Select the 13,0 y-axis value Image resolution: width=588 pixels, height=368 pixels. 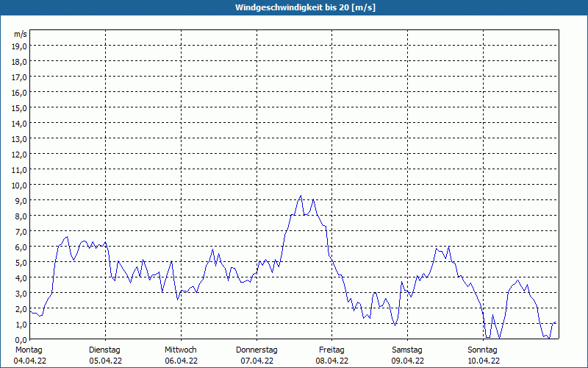19,139
